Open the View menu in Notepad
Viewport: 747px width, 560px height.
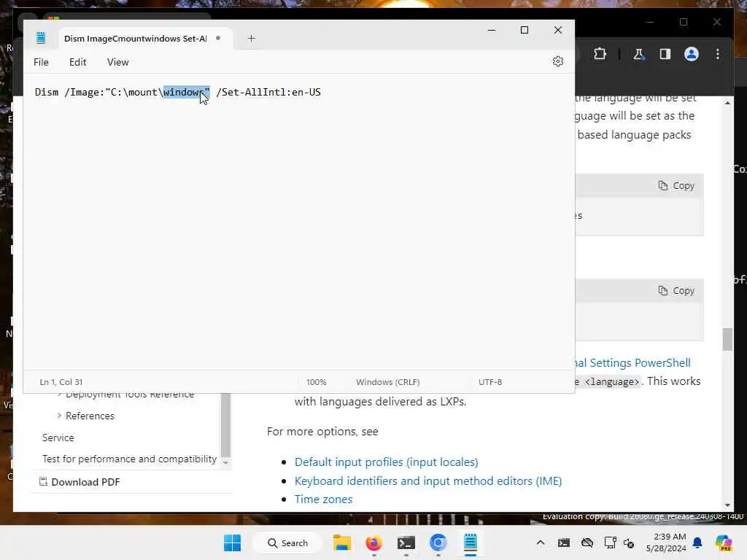[x=117, y=62]
